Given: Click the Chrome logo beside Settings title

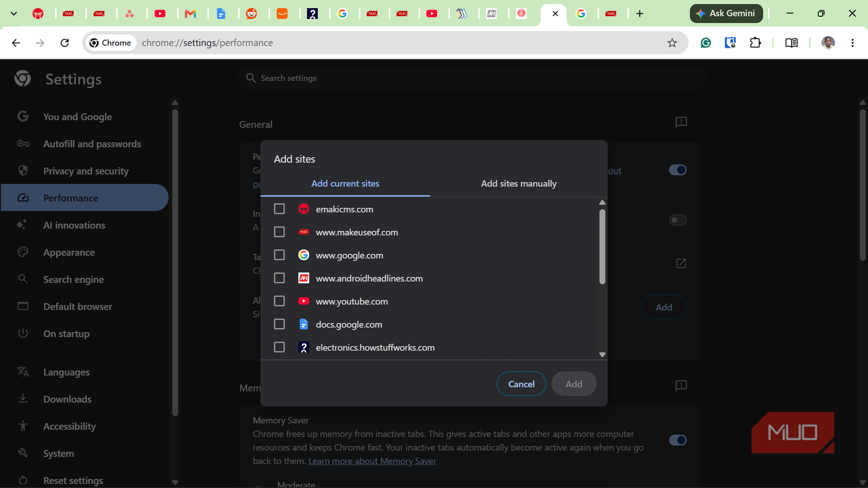Looking at the screenshot, I should click(23, 78).
